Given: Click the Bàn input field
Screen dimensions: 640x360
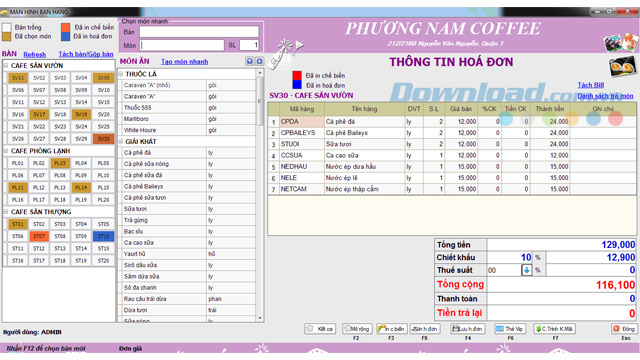Looking at the screenshot, I should pyautogui.click(x=199, y=32).
